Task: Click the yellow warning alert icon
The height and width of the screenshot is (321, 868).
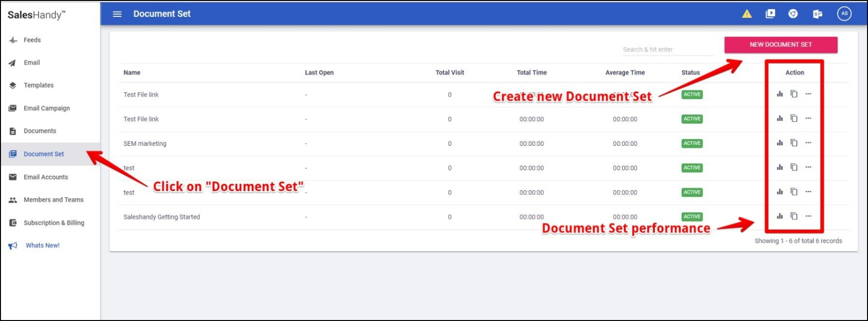Action: coord(746,14)
